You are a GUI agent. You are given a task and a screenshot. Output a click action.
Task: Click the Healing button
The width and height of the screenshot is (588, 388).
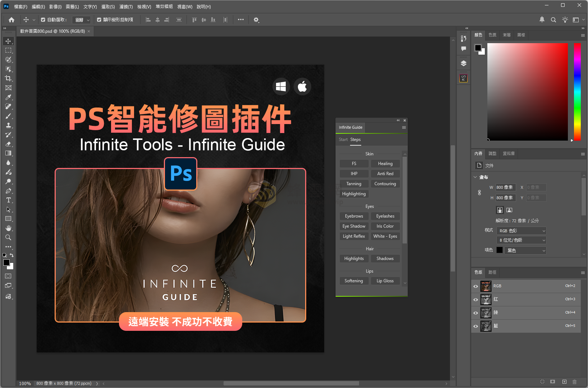click(x=385, y=164)
